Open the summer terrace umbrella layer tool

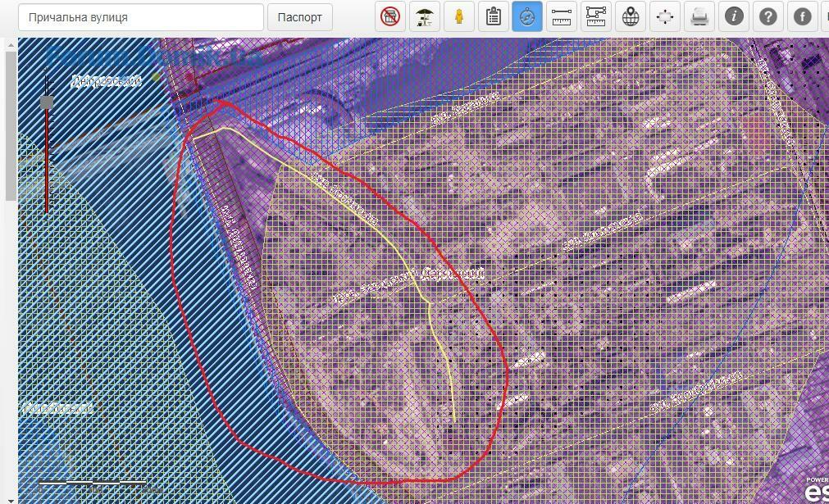425,17
